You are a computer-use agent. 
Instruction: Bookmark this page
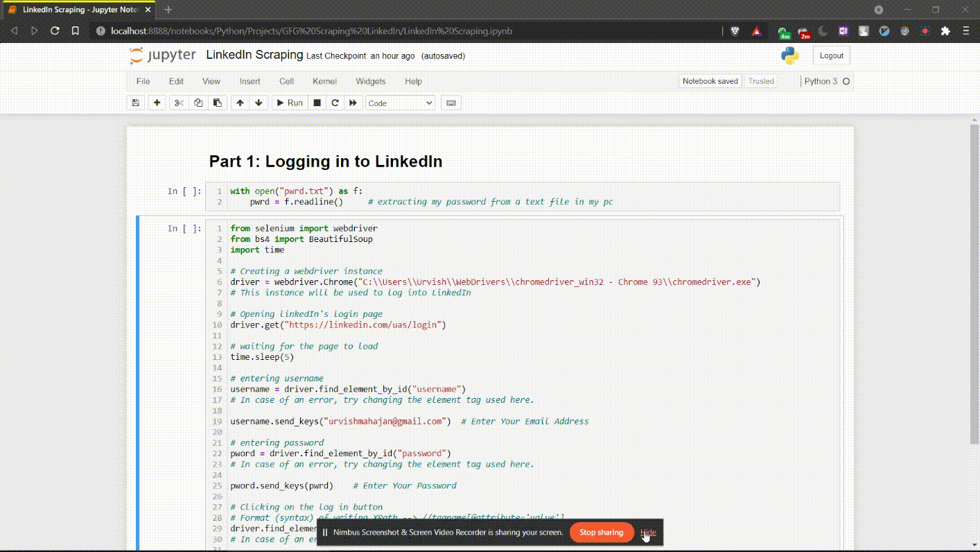76,31
